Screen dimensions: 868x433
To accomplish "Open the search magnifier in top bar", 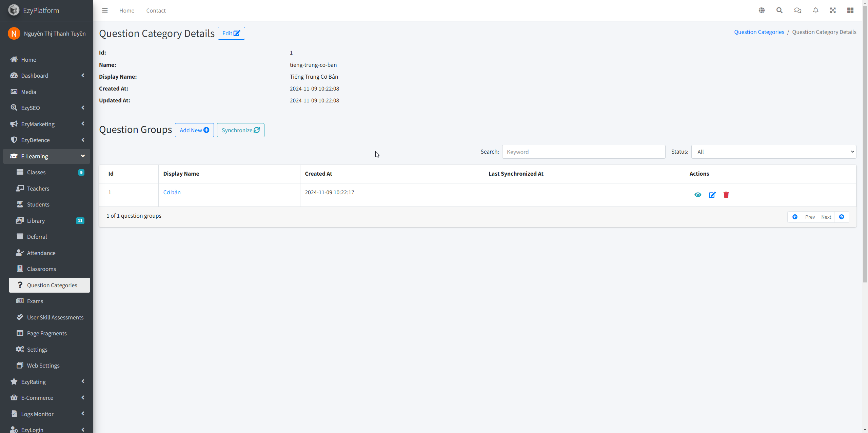I will pos(780,11).
